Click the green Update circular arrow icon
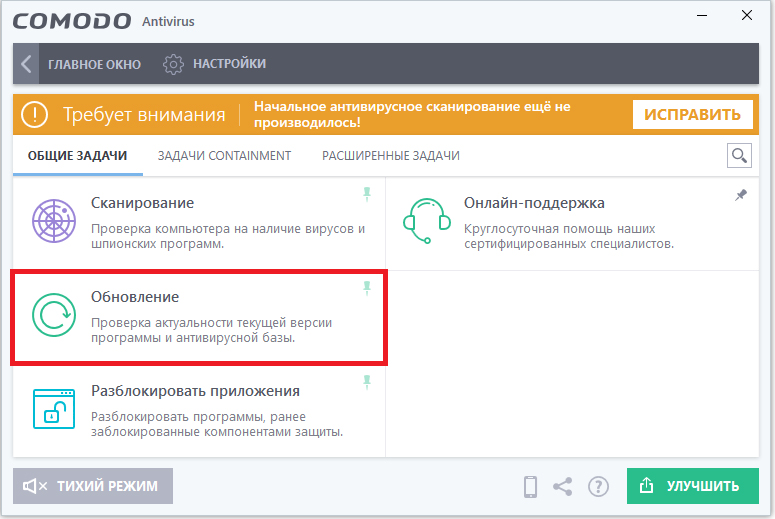Image resolution: width=775 pixels, height=519 pixels. tap(54, 315)
